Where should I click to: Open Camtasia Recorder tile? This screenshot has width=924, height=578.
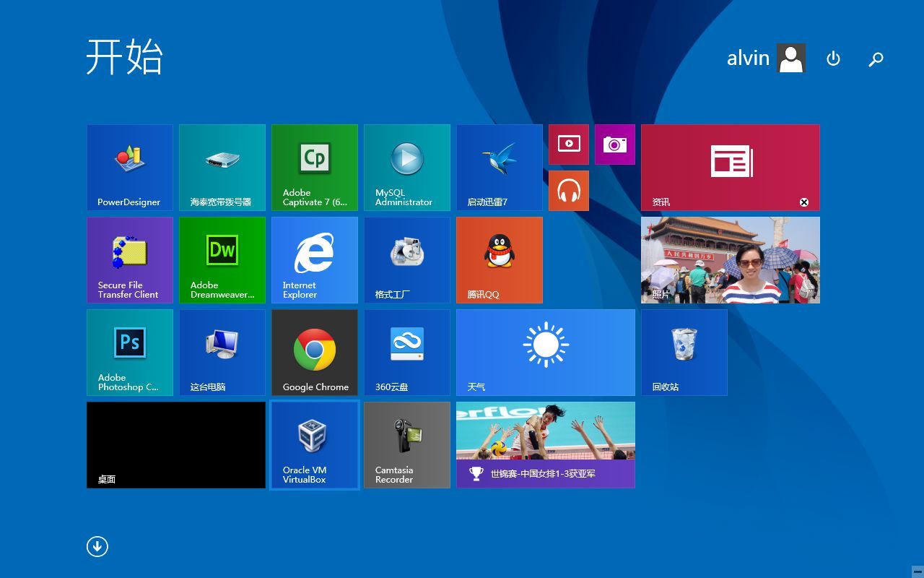(x=407, y=445)
